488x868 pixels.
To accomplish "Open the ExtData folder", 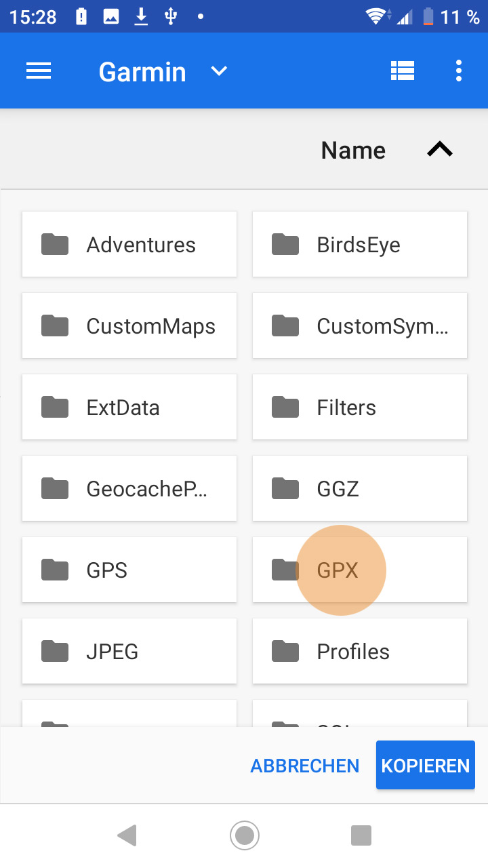I will 129,408.
